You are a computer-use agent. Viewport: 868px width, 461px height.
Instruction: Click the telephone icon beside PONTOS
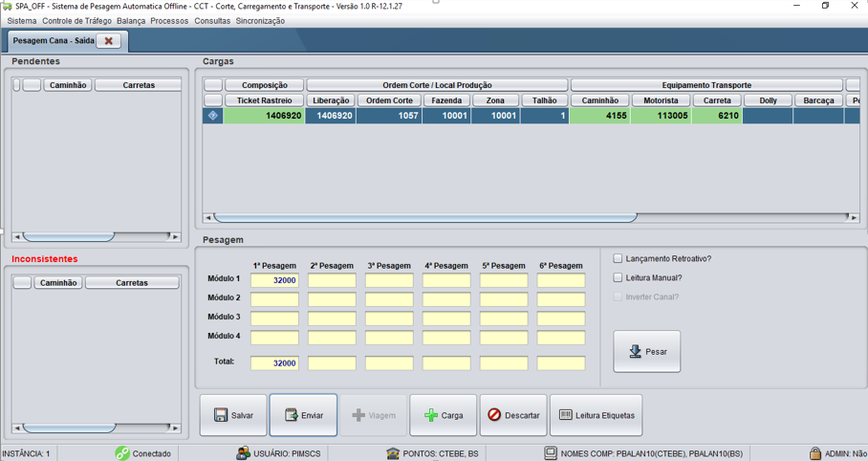click(x=393, y=453)
